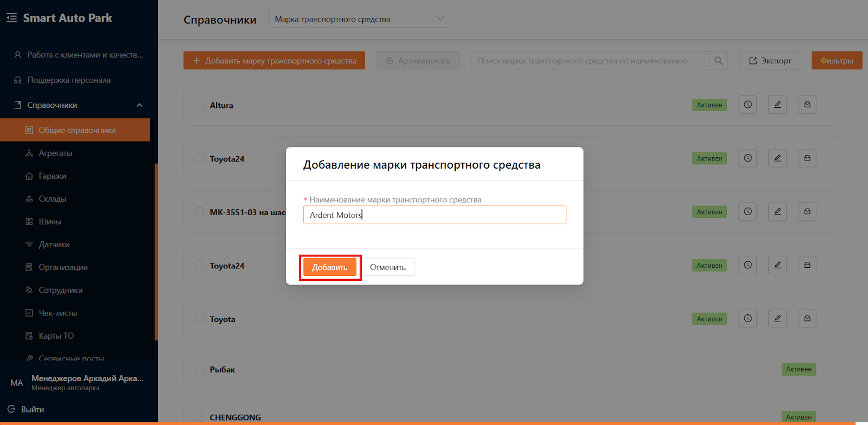The image size is (868, 425).
Task: Open the Фильтры panel
Action: [837, 60]
